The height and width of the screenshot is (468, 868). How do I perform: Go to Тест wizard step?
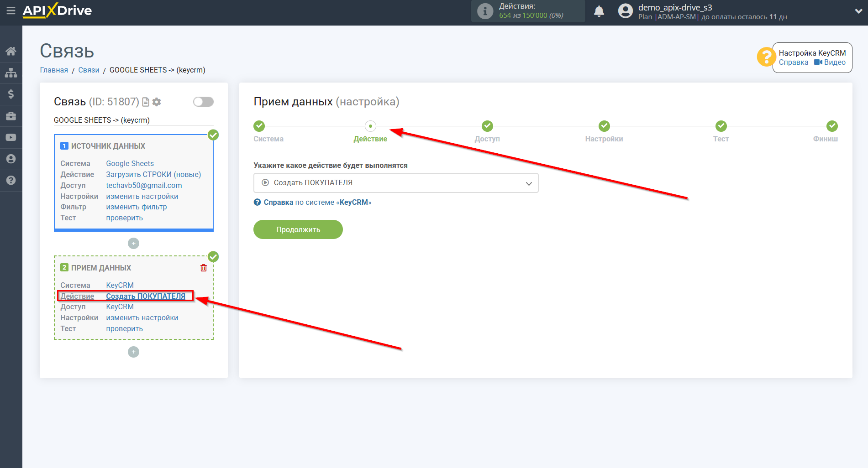[x=721, y=126]
